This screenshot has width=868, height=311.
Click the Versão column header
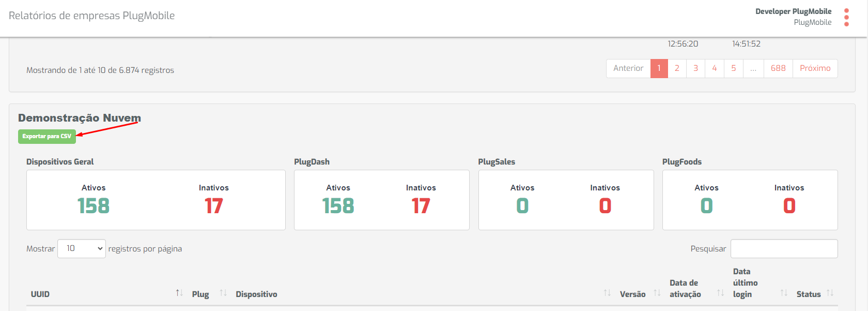click(x=632, y=294)
